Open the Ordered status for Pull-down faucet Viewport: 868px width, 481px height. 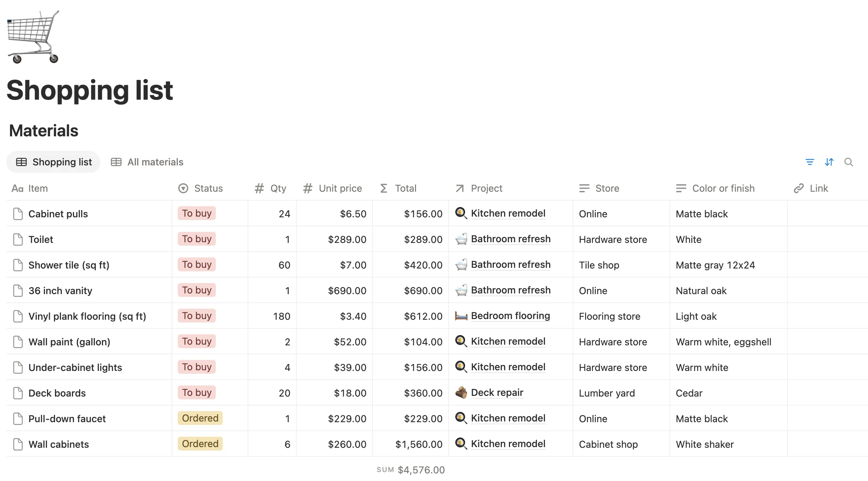click(x=200, y=418)
